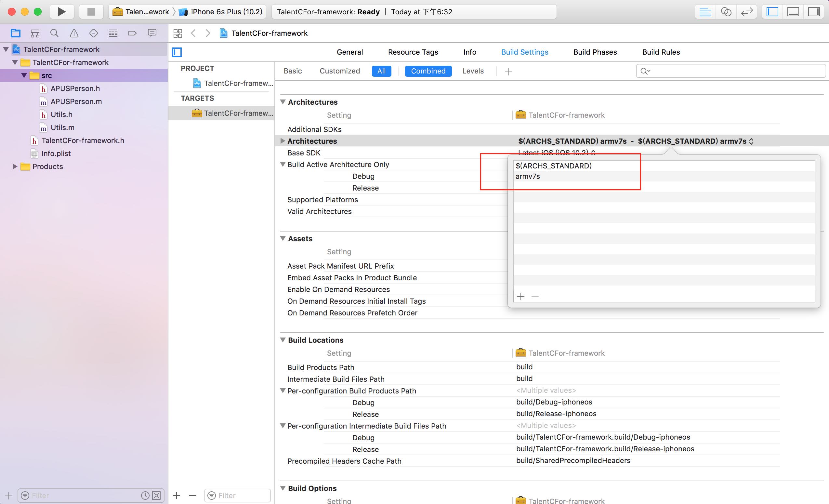Collapse the Build Locations section
The image size is (829, 504).
tap(283, 340)
